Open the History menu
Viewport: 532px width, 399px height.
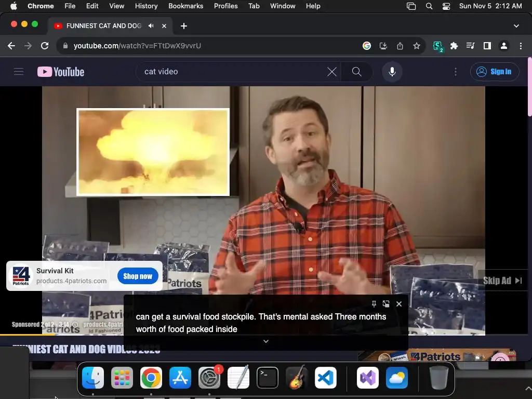tap(146, 6)
